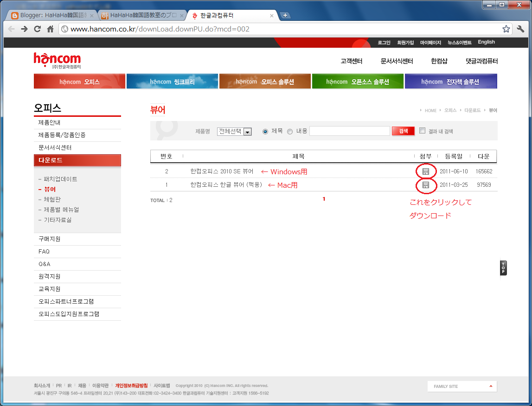Click the hancom 오피스 banner
The height and width of the screenshot is (406, 532).
(x=79, y=81)
